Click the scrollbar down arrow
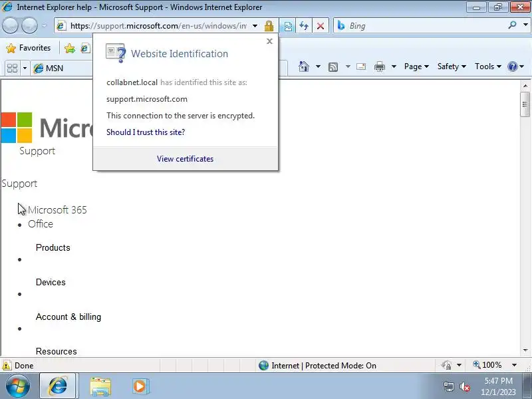 [x=525, y=350]
